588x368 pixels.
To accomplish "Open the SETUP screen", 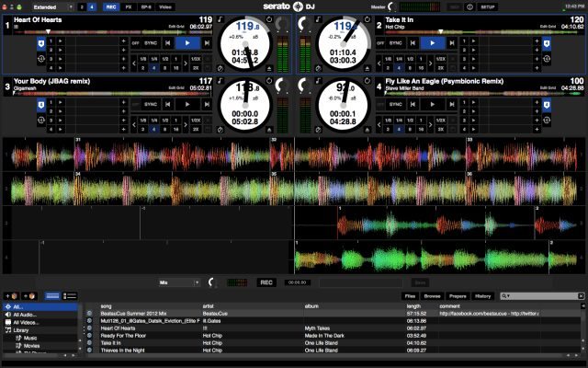I will [x=488, y=7].
